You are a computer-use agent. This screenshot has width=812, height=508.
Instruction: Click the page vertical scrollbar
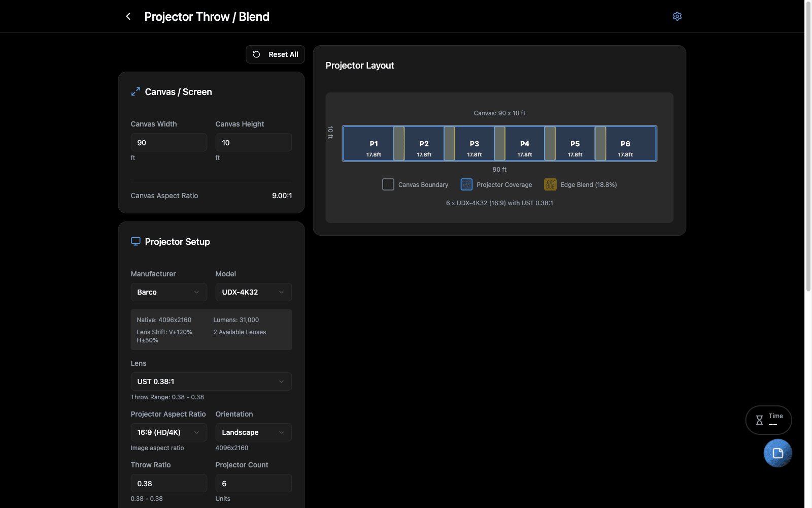pos(808,146)
